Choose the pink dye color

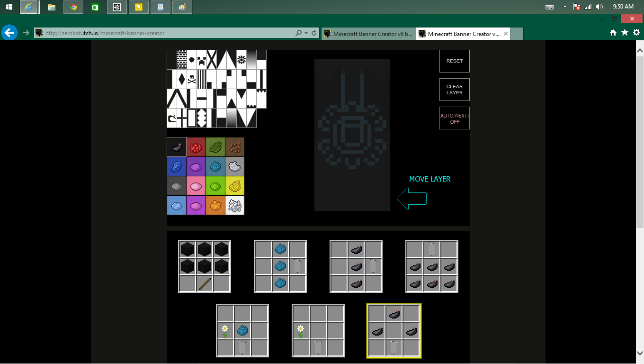pyautogui.click(x=196, y=186)
